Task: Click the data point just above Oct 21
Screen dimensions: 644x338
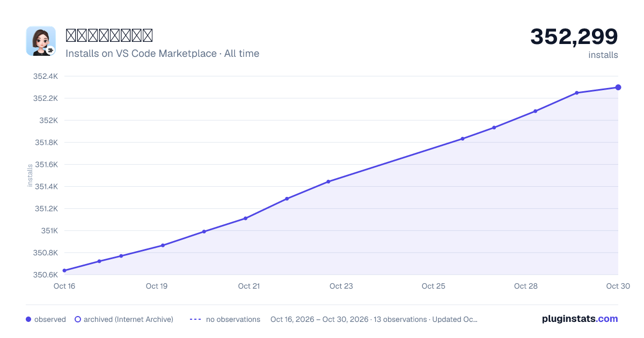Action: [x=245, y=218]
